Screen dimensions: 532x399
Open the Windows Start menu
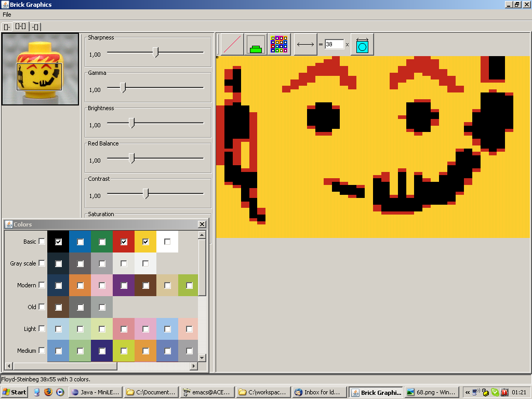click(15, 392)
